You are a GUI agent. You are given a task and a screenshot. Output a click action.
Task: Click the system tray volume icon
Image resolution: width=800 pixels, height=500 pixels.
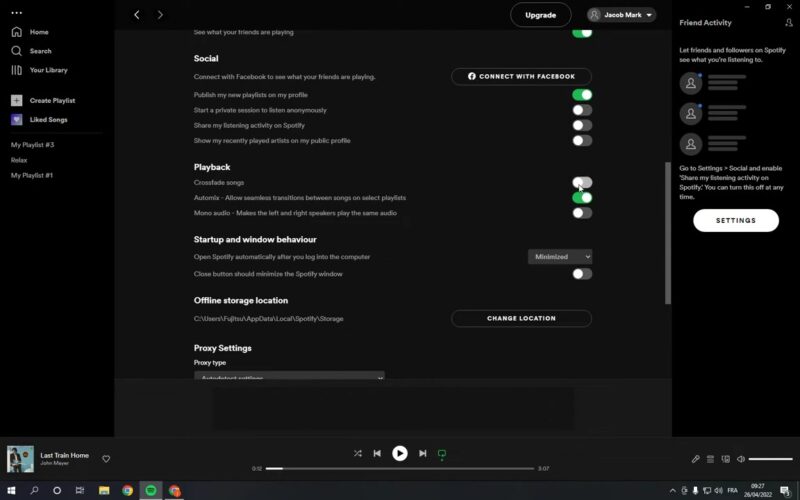tap(718, 491)
